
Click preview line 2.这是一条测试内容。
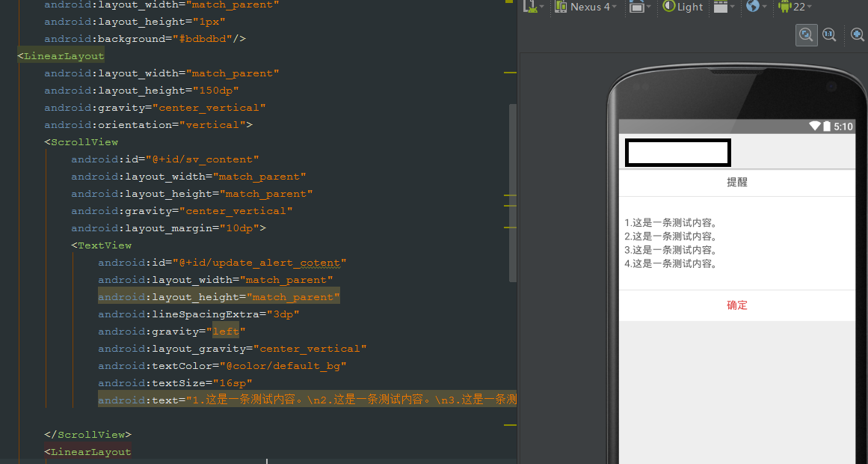[671, 236]
